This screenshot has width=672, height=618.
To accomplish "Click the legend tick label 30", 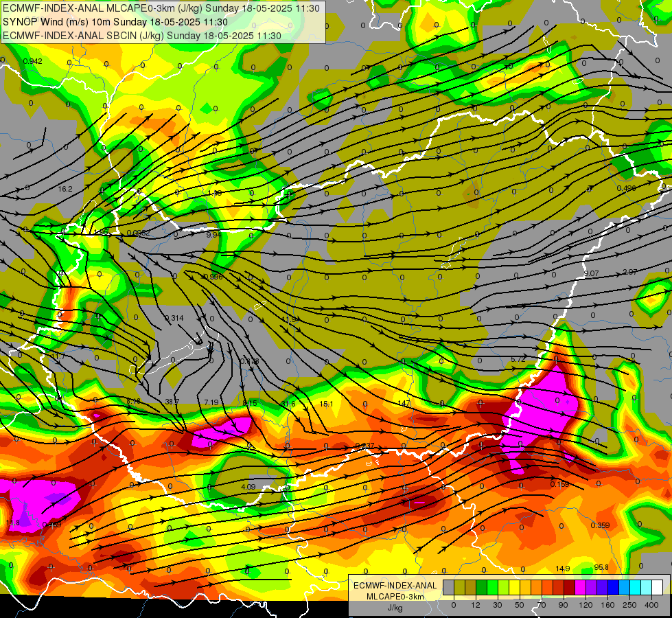I will pos(497,605).
